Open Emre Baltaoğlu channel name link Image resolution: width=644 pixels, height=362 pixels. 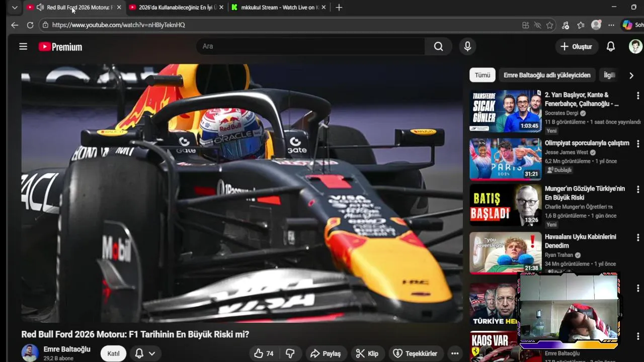[67, 349]
